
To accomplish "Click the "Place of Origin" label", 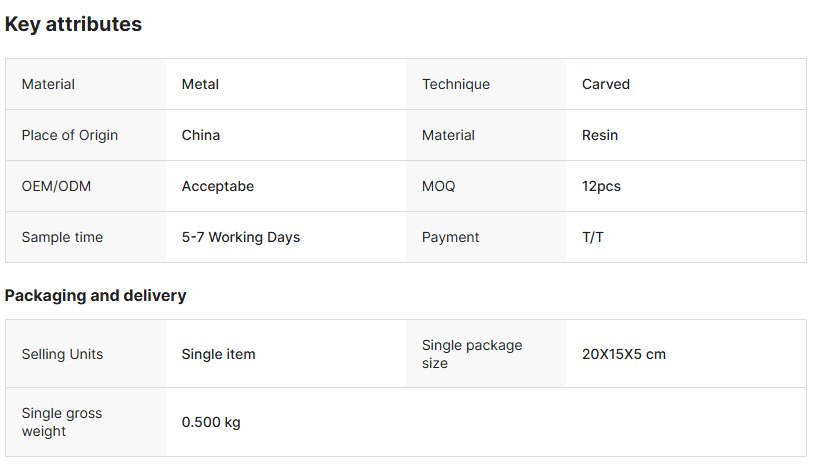I will 70,135.
